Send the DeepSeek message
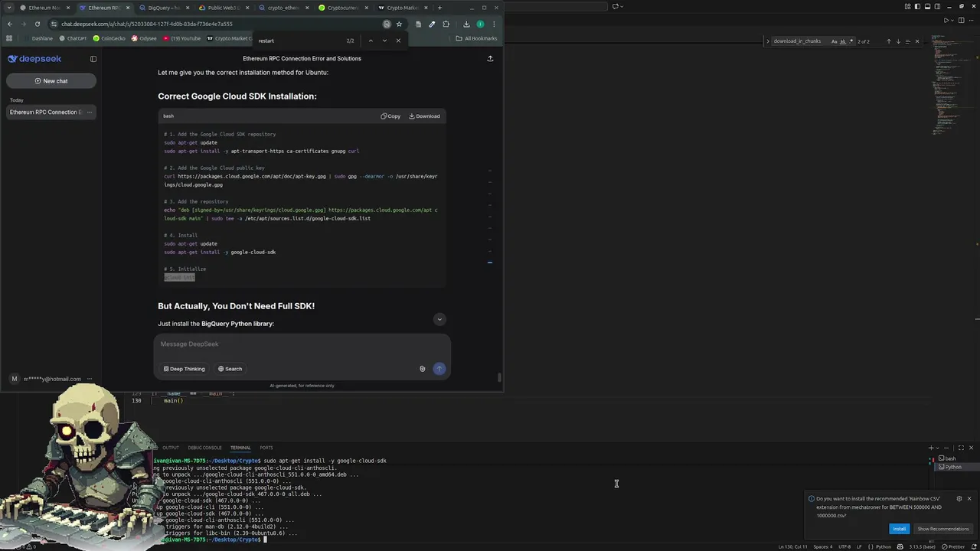 (439, 369)
